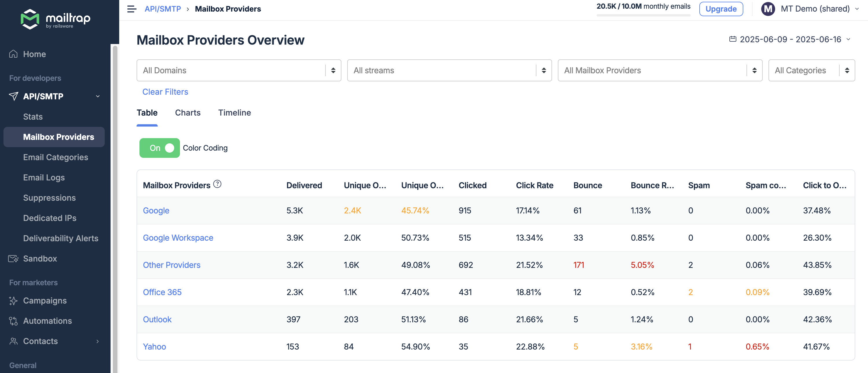The height and width of the screenshot is (373, 868).
Task: Switch to the Timeline tab
Action: pos(234,113)
